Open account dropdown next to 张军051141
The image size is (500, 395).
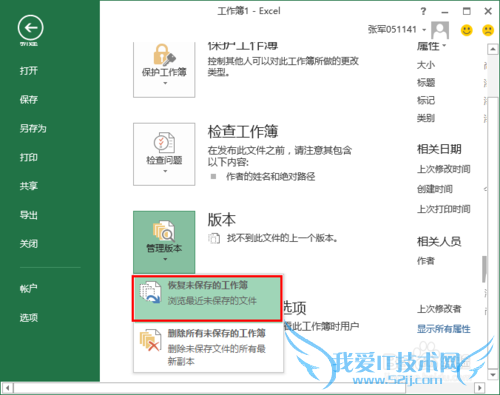point(424,30)
